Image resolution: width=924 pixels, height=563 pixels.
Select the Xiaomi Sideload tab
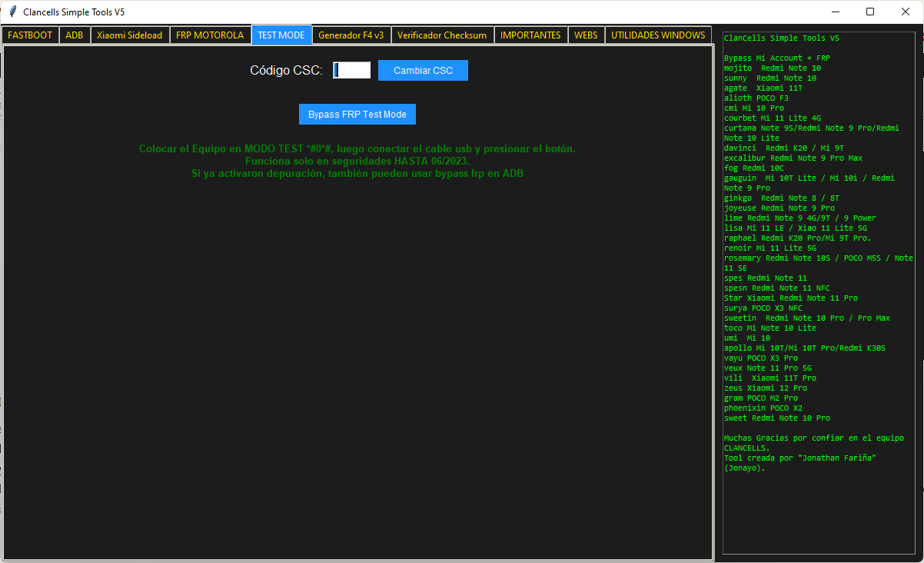pos(130,35)
